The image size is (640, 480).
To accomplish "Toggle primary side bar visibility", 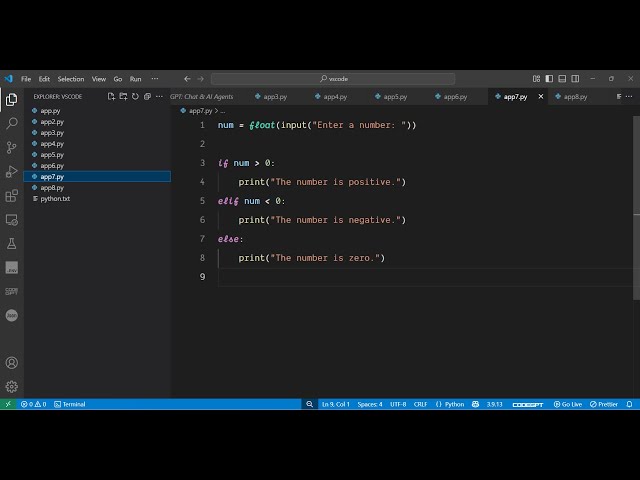I will click(x=549, y=79).
